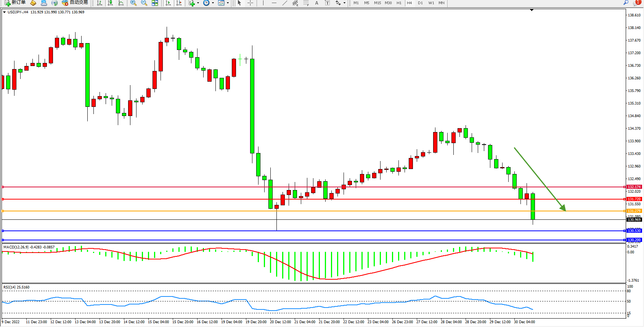Screen dimensions: 644x327
Task: Switch chart to line chart mode
Action: point(121,3)
